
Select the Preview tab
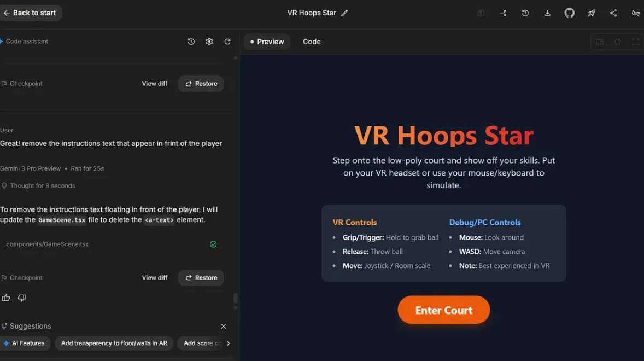[267, 42]
